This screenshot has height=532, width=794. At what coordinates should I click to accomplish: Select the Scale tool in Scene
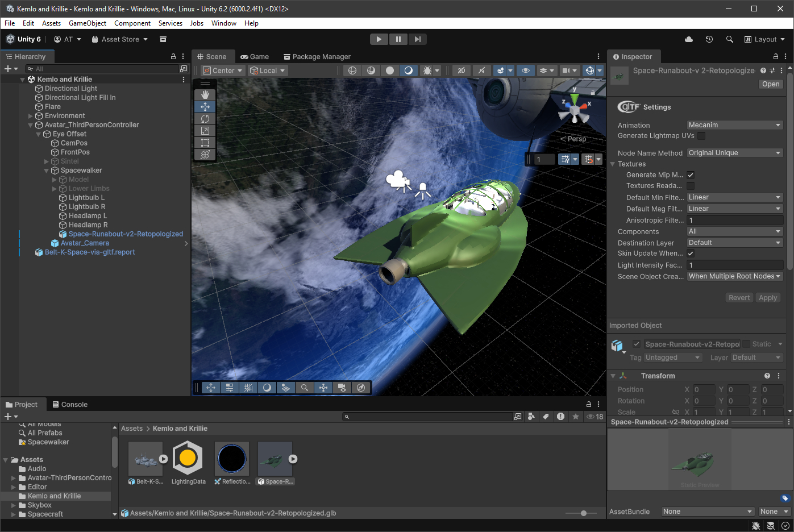pyautogui.click(x=205, y=131)
